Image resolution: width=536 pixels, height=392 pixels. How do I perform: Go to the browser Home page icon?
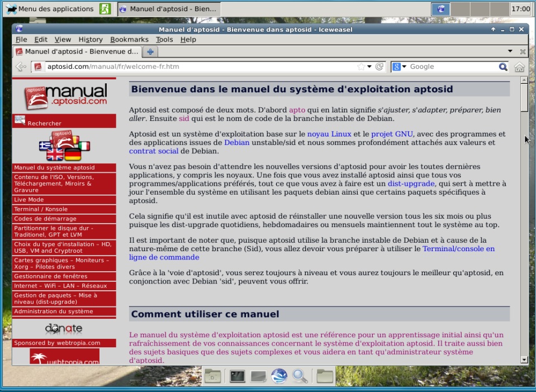point(519,67)
